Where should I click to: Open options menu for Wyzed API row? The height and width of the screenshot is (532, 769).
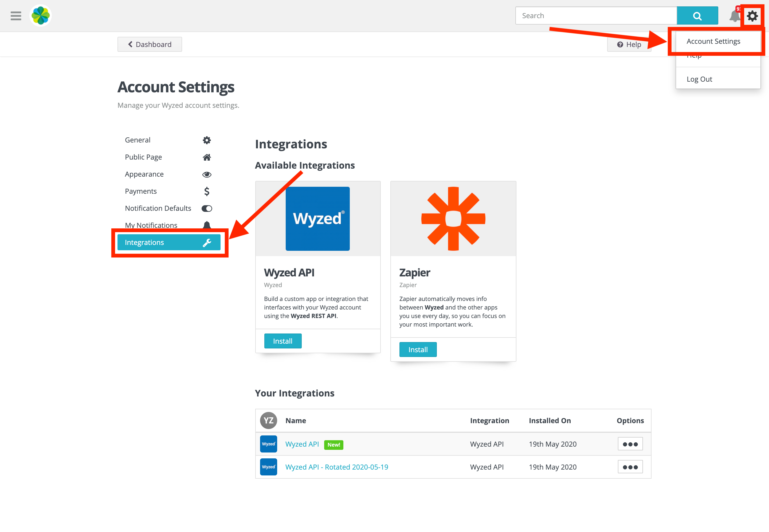(630, 444)
